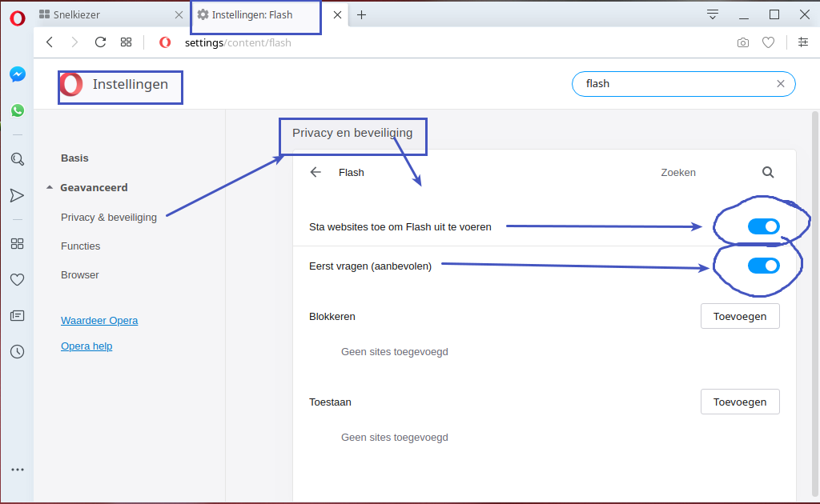
Task: Open the Functies settings section
Action: pyautogui.click(x=81, y=246)
